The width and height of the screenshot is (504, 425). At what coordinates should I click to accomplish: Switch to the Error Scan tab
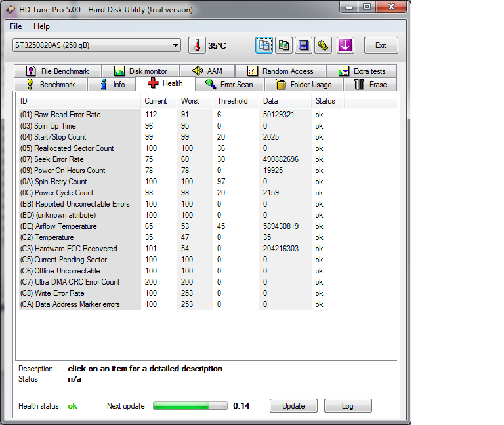[x=230, y=85]
